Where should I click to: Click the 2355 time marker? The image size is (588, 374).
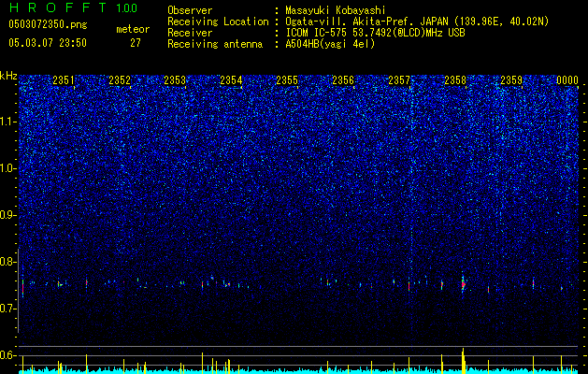point(287,80)
